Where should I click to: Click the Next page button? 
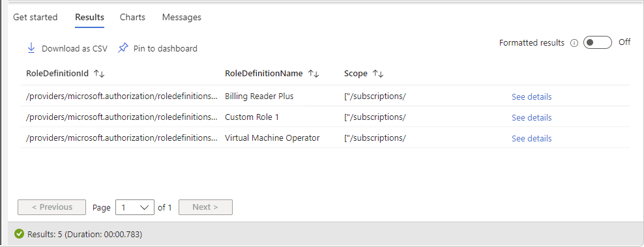[205, 207]
